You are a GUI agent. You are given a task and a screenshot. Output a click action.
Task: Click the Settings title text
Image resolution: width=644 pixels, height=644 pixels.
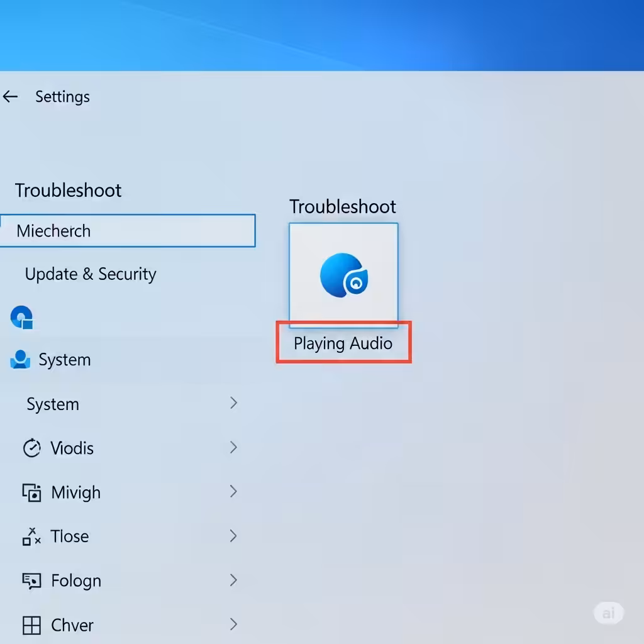click(x=62, y=97)
